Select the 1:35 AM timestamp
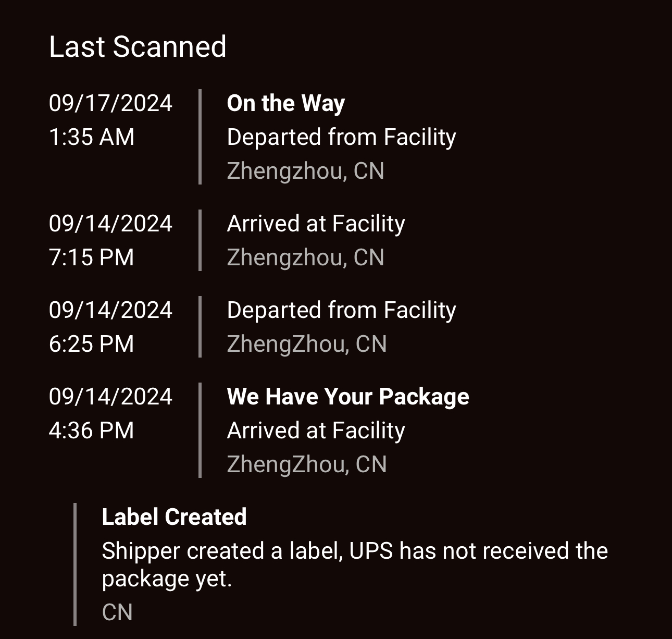The width and height of the screenshot is (672, 639). point(92,137)
